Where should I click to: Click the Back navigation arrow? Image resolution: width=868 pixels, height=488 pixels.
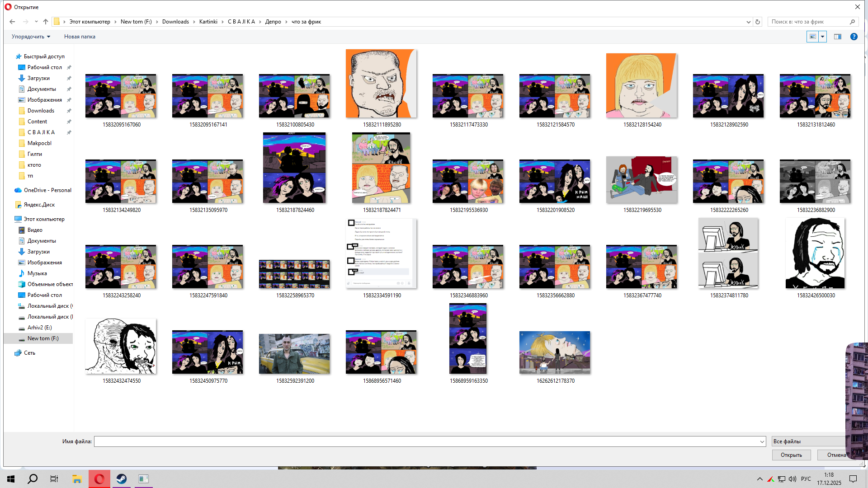pos(12,22)
